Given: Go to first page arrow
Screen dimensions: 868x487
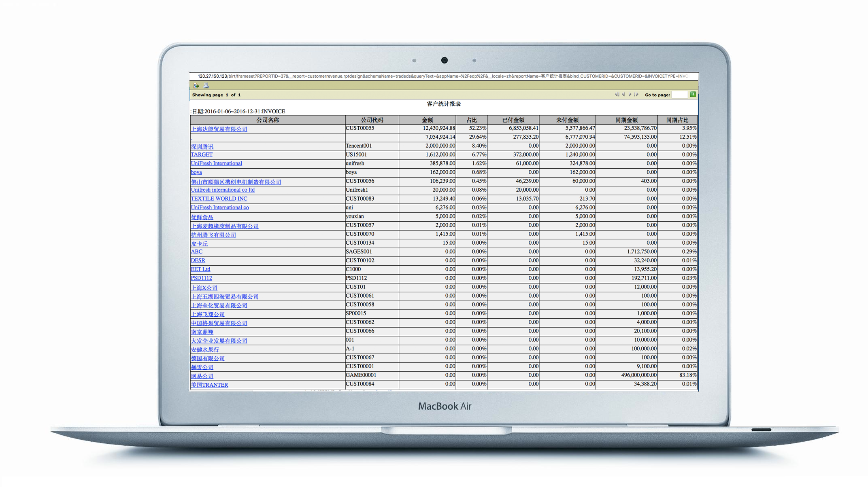Looking at the screenshot, I should 617,95.
